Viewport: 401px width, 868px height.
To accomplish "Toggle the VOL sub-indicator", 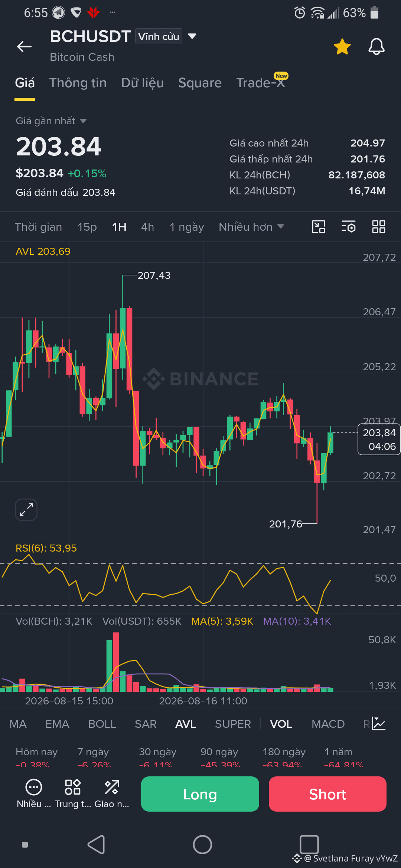I will 281,724.
